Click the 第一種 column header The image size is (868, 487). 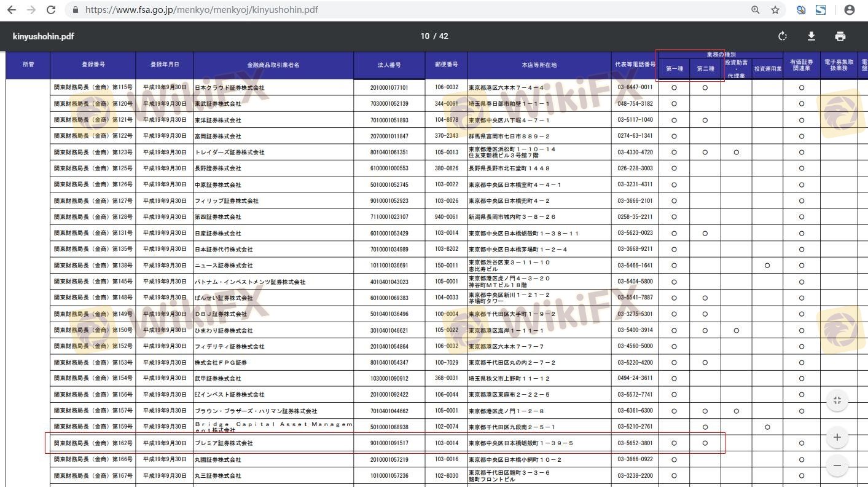(674, 69)
